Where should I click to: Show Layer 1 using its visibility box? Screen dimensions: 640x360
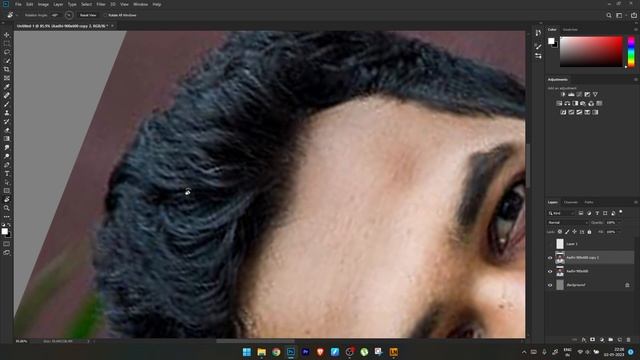[x=550, y=244]
